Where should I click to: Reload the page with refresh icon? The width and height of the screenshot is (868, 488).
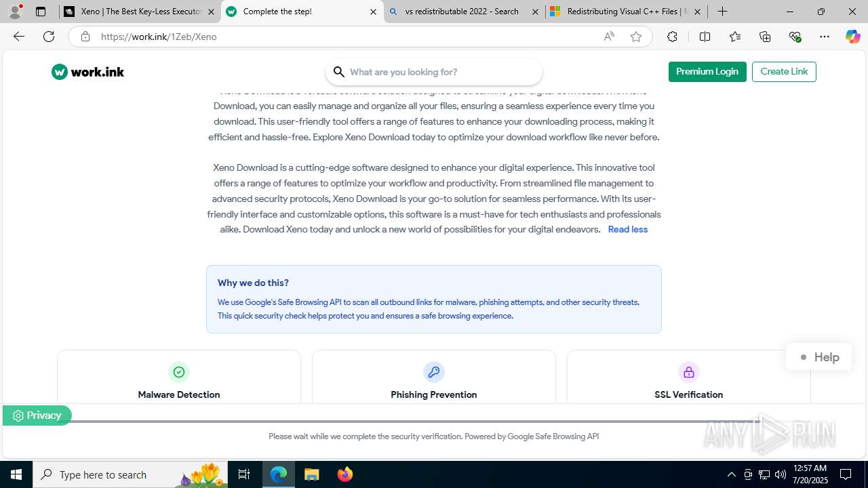[49, 37]
